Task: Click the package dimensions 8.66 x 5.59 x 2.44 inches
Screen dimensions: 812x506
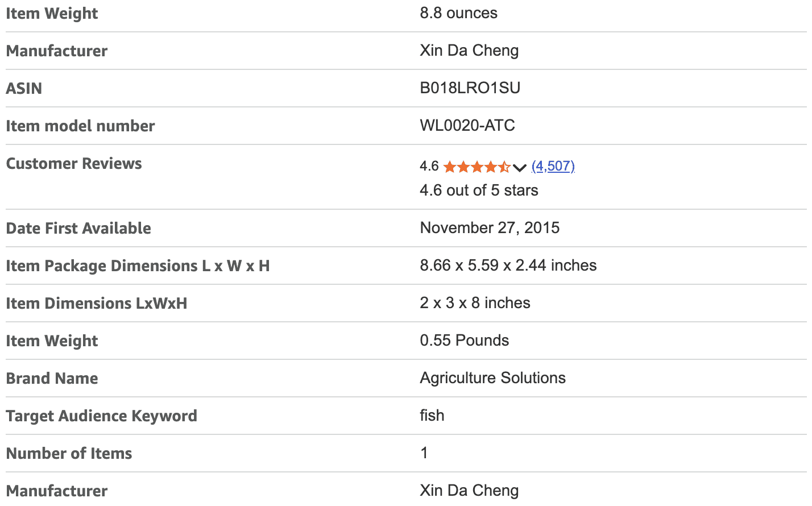Action: (x=508, y=266)
